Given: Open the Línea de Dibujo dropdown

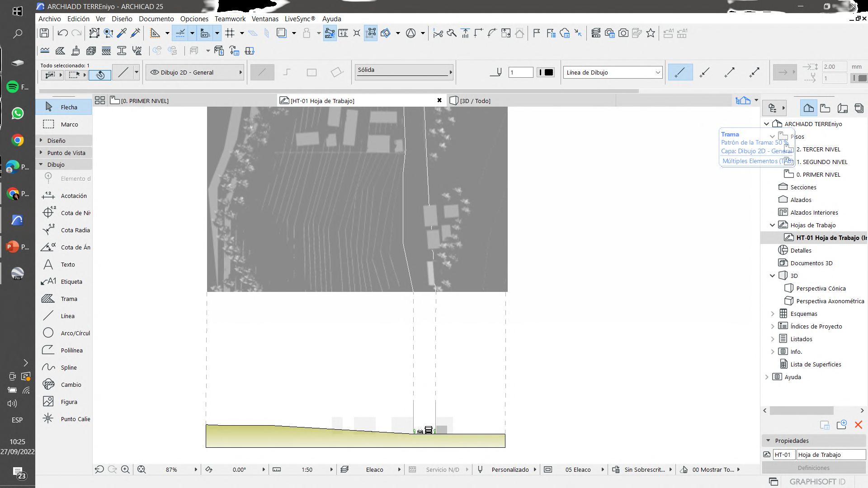Looking at the screenshot, I should 613,72.
